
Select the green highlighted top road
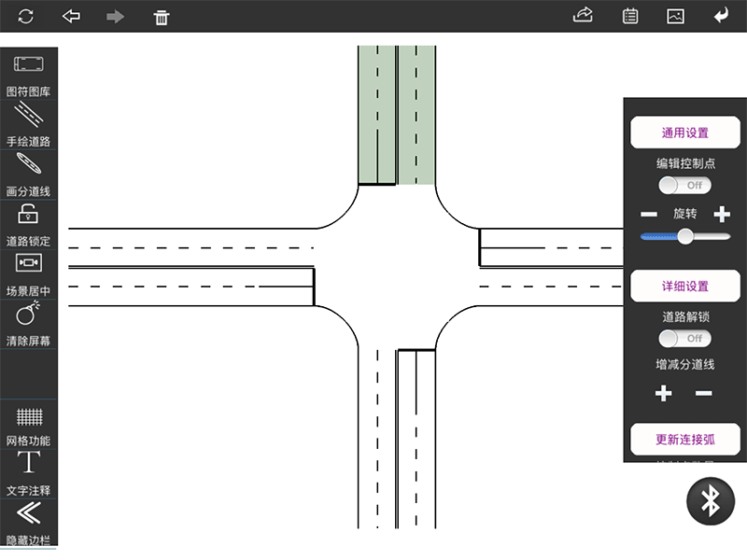coord(397,115)
